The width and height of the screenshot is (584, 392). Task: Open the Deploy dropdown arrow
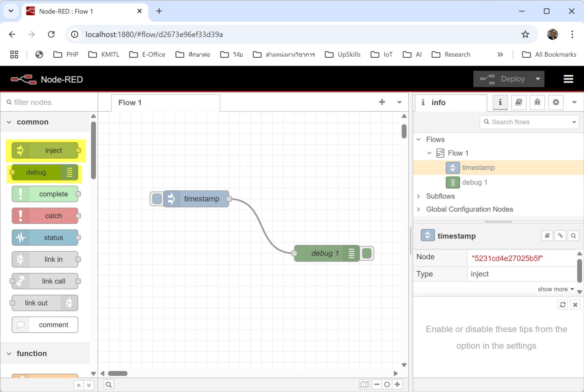(537, 79)
